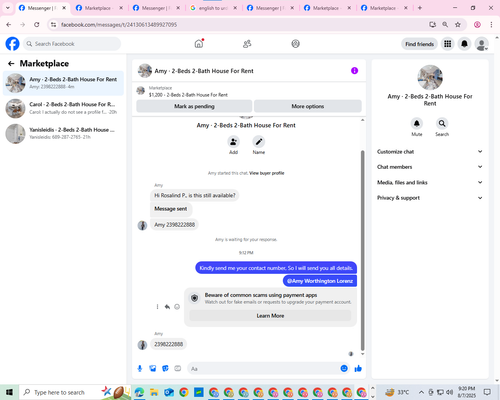Show hidden system tray icons
Image resolution: width=500 pixels, height=400 pixels.
421,392
